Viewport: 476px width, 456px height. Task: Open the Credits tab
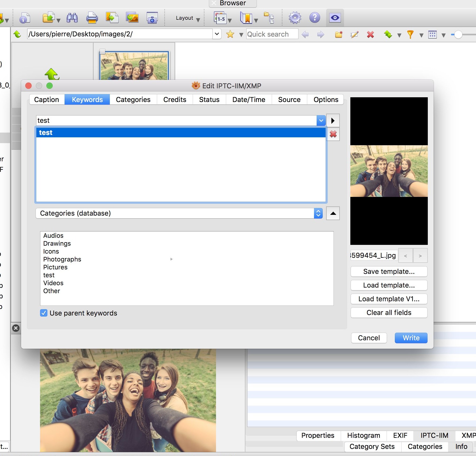click(175, 100)
